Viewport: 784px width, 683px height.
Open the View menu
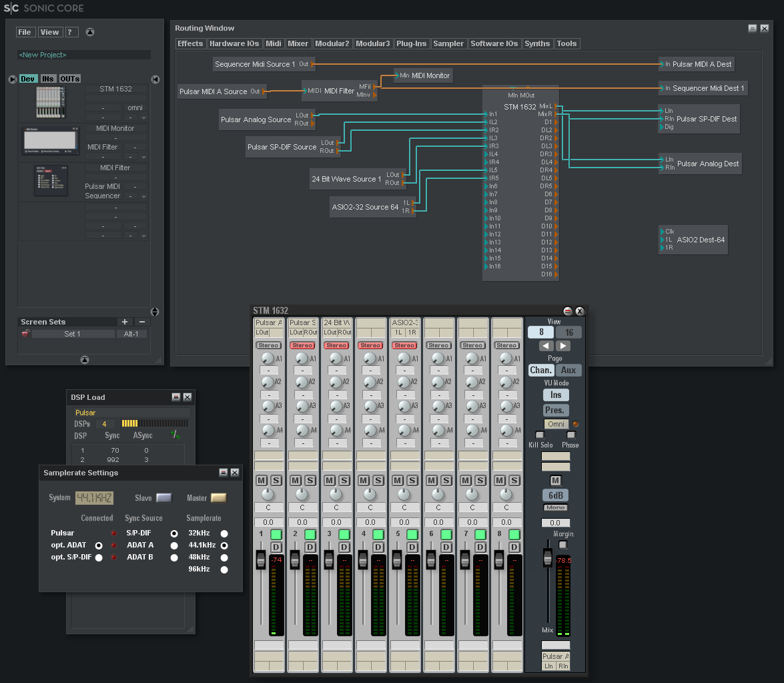pyautogui.click(x=50, y=32)
